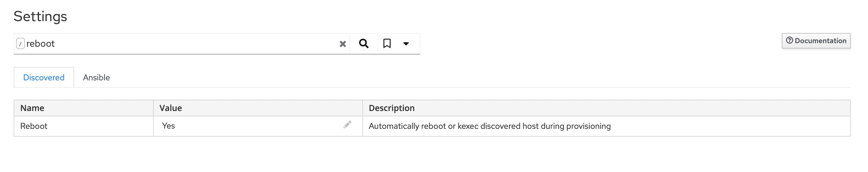Click the Value column header
868x172 pixels.
(171, 108)
